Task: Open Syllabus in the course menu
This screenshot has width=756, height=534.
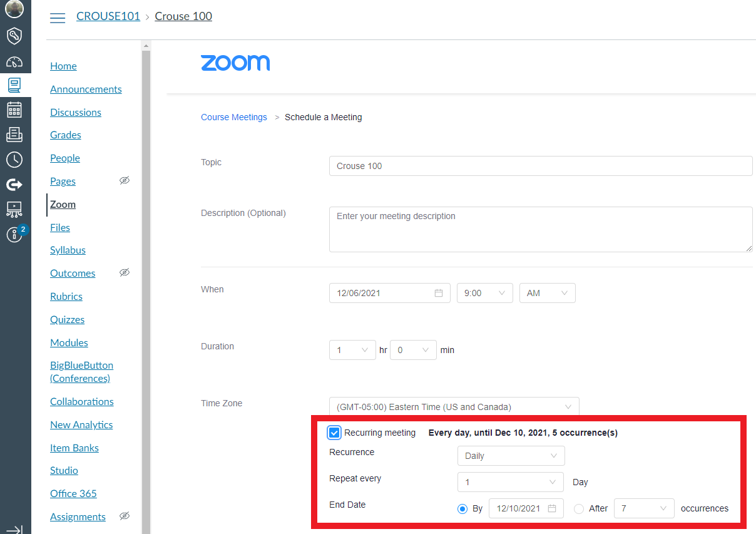Action: [x=68, y=250]
